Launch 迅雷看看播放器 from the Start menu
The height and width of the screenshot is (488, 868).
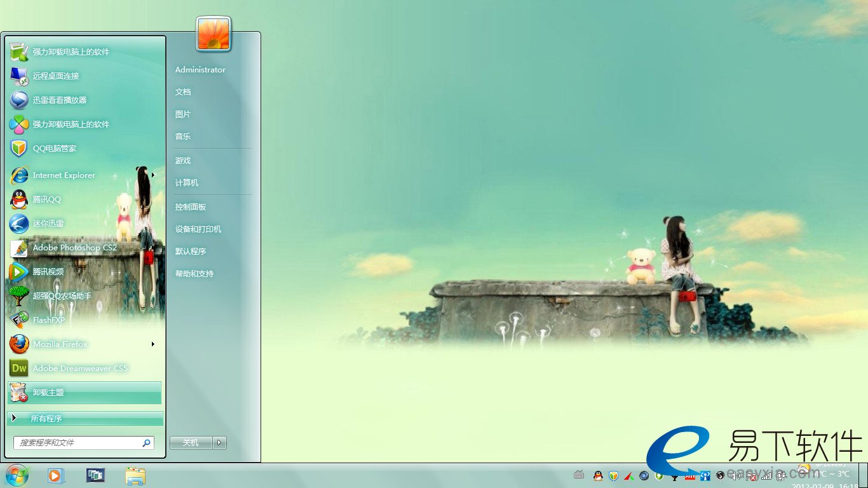point(59,100)
